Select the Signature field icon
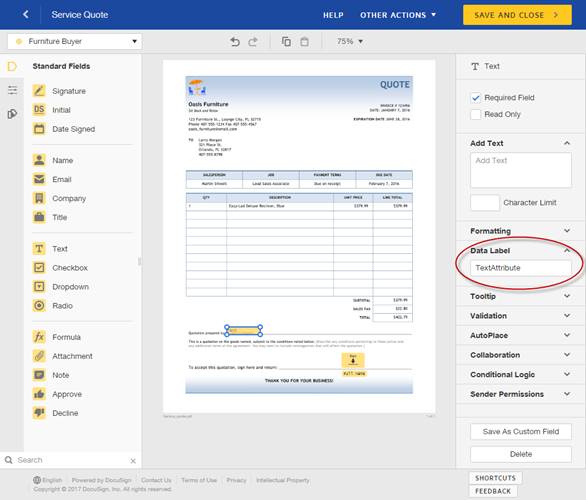This screenshot has height=500, width=586. pos(39,91)
